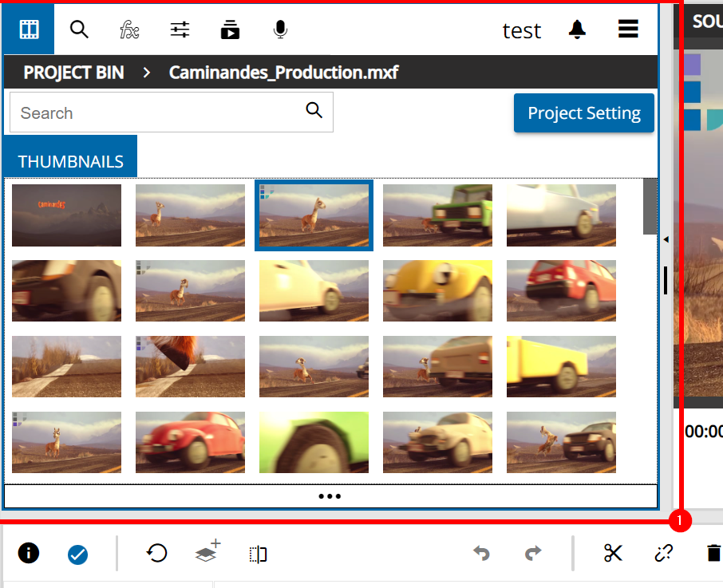723x588 pixels.
Task: Click the Project Setting button
Action: 583,113
